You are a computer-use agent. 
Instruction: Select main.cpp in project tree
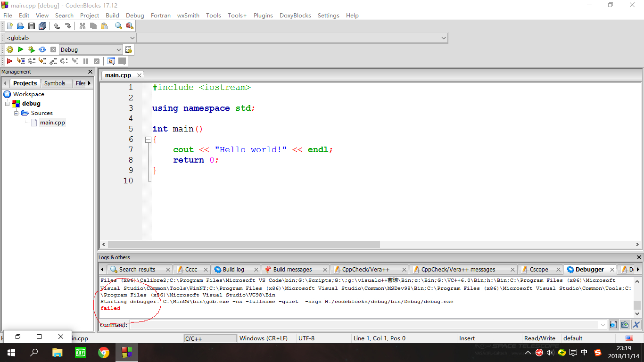pos(52,123)
